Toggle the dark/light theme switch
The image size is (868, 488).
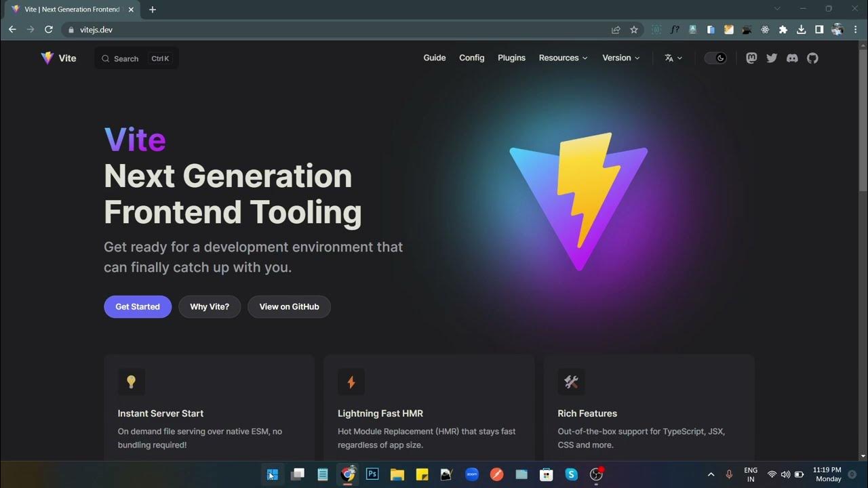click(715, 58)
